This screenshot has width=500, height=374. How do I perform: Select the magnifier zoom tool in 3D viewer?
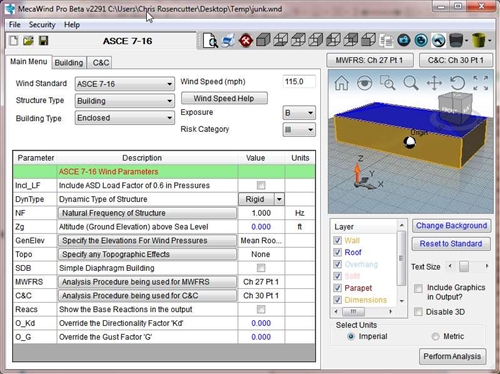[x=411, y=83]
